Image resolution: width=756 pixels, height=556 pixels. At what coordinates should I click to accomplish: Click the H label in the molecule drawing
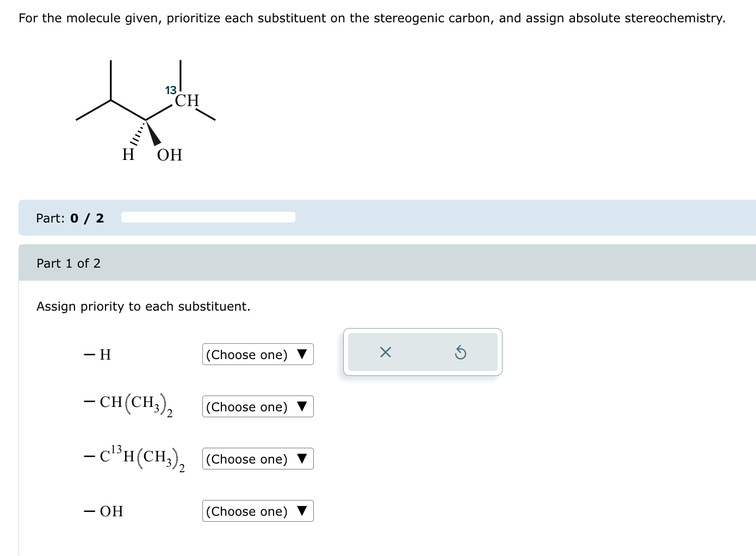[x=128, y=155]
